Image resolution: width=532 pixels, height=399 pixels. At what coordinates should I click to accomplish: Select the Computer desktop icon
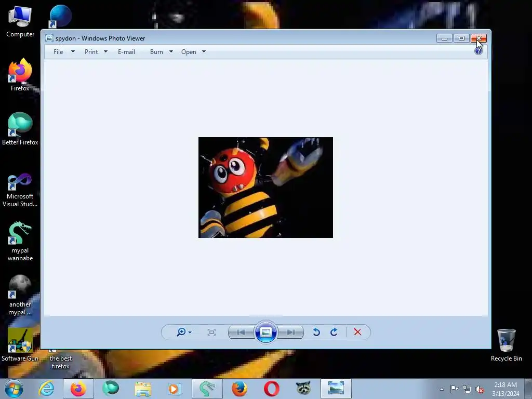[20, 22]
